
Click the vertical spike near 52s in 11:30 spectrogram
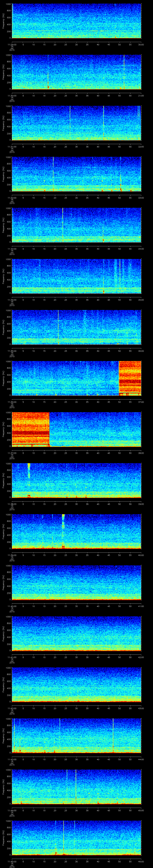pos(124,72)
